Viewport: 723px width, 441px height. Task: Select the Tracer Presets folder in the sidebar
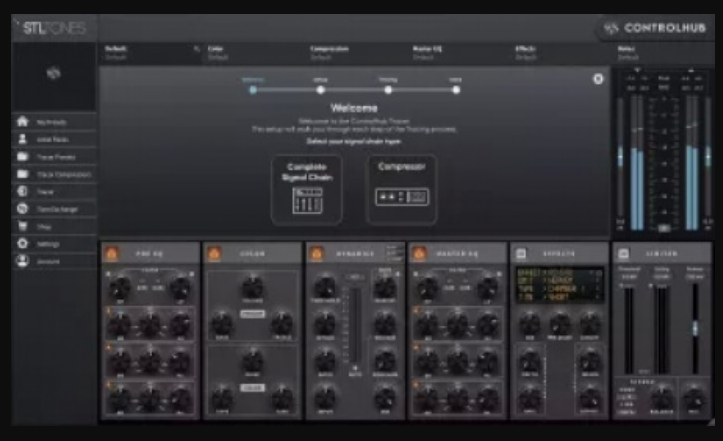[54, 157]
